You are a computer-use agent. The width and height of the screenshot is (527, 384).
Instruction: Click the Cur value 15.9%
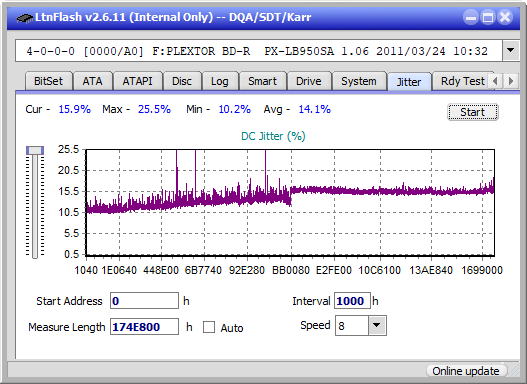[x=75, y=109]
